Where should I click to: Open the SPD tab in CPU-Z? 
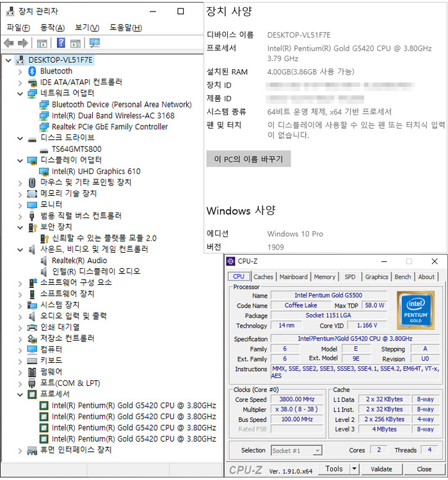tap(349, 276)
